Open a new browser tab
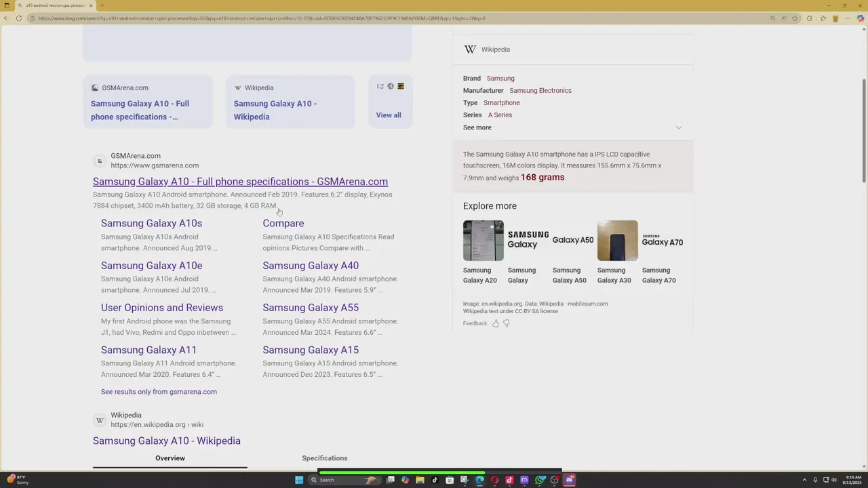This screenshot has height=488, width=868. click(102, 5)
